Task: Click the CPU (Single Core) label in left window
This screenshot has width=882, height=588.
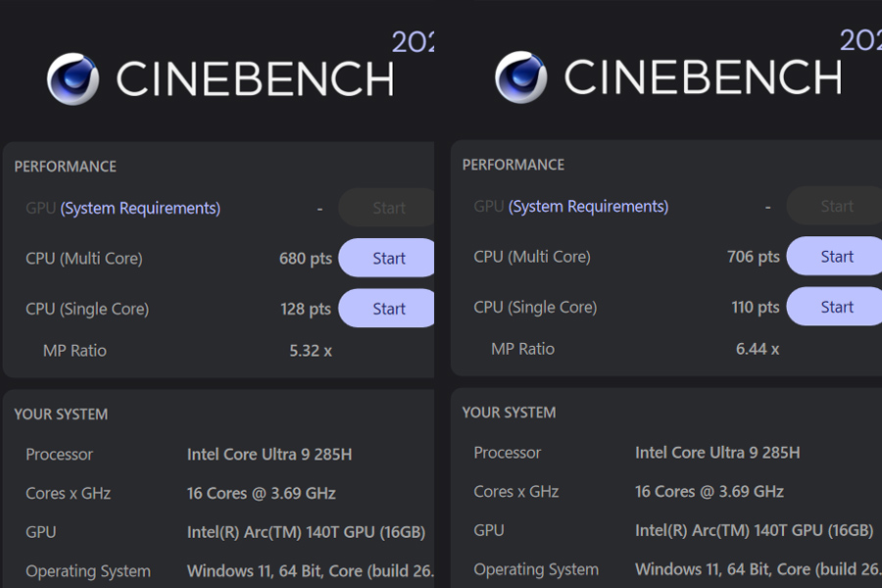Action: [87, 309]
